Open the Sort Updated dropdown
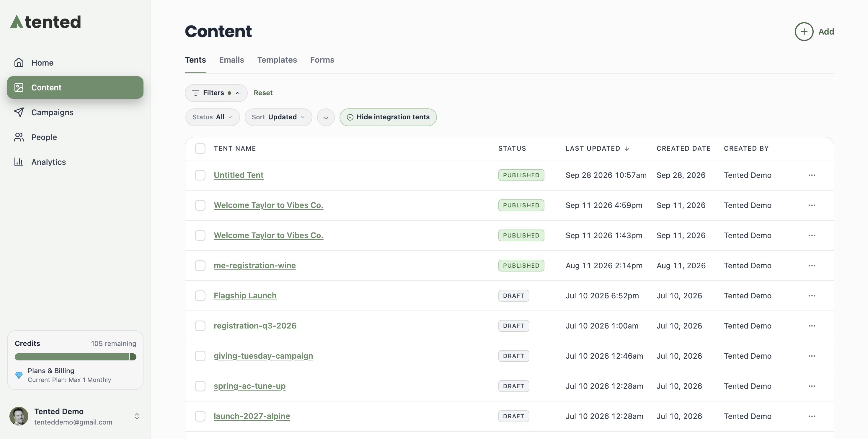Screen dimensions: 868x439 [x=278, y=117]
